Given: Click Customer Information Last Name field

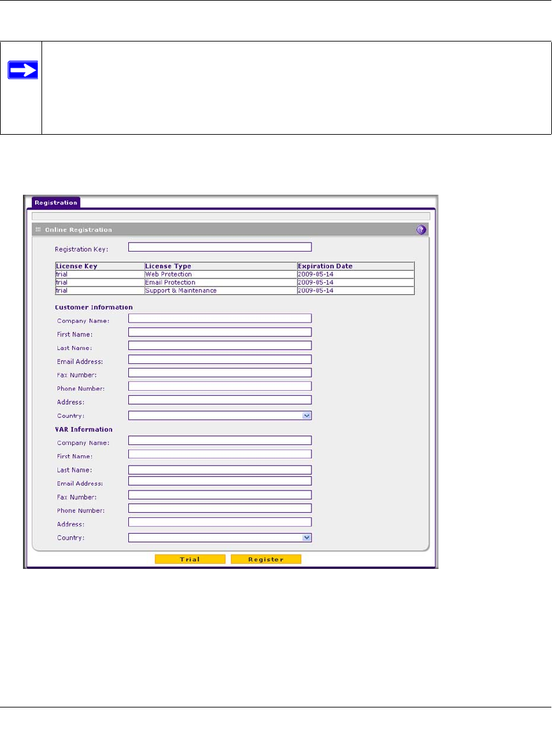Looking at the screenshot, I should coord(220,345).
